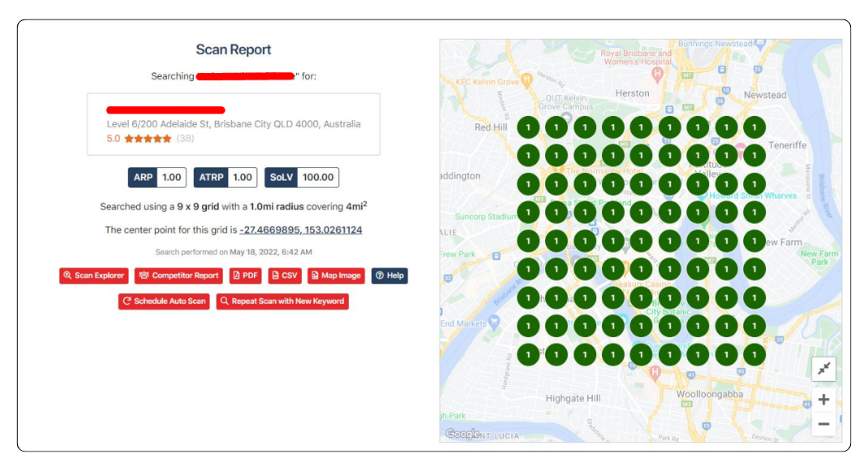868x471 pixels.
Task: Click the Google logo on the map
Action: point(462,434)
